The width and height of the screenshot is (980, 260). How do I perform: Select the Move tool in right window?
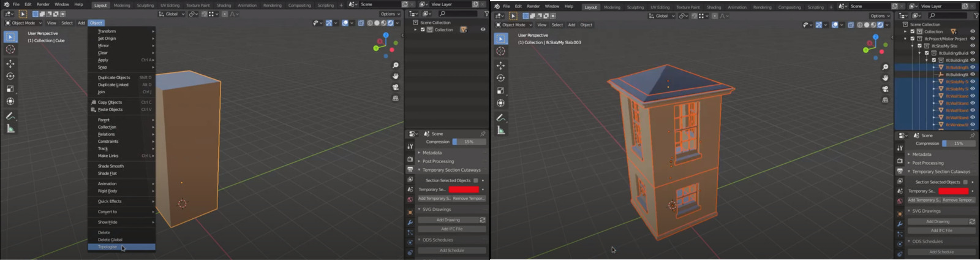[x=501, y=66]
